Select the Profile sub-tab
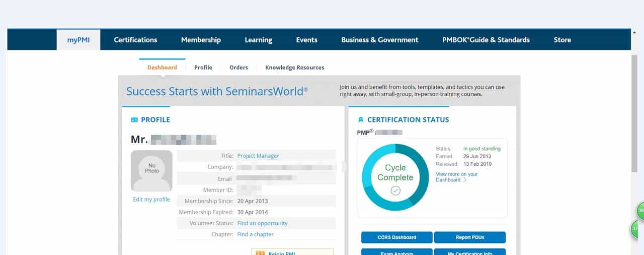This screenshot has width=644, height=255. 203,67
